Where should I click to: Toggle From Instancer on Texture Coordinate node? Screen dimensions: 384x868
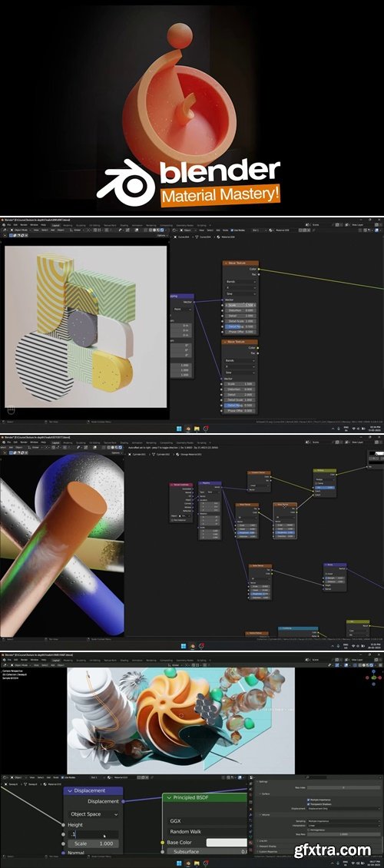click(172, 520)
